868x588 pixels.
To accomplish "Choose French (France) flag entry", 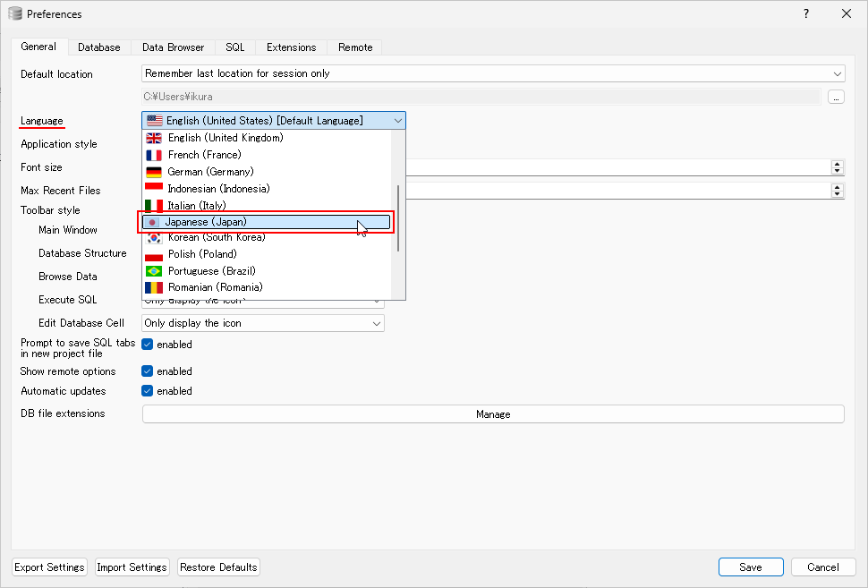I will (x=204, y=155).
